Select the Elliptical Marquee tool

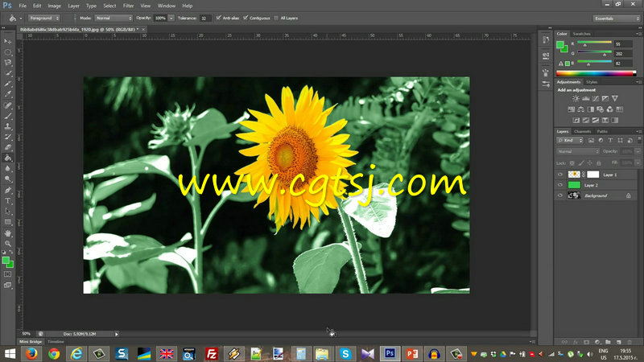click(8, 52)
